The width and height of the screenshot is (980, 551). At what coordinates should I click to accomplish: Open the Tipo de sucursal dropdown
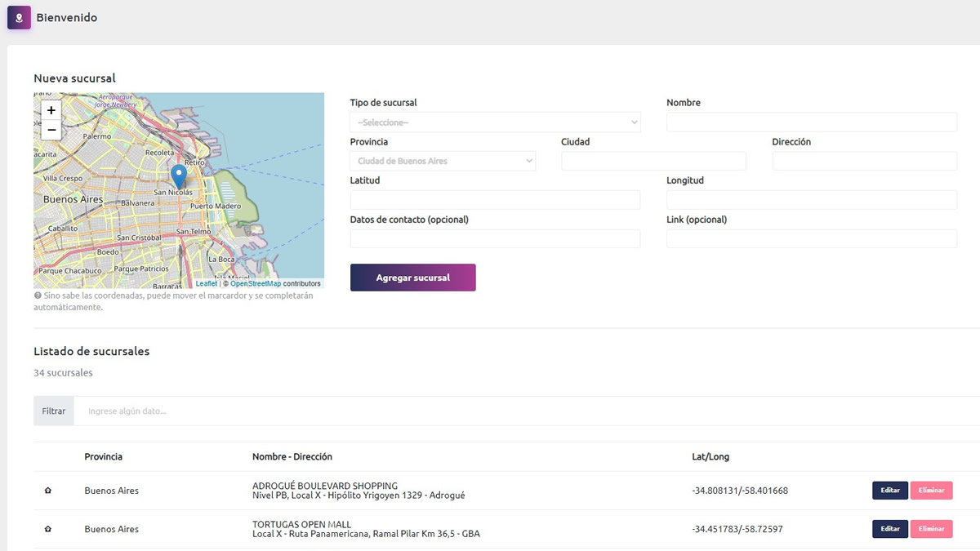495,122
